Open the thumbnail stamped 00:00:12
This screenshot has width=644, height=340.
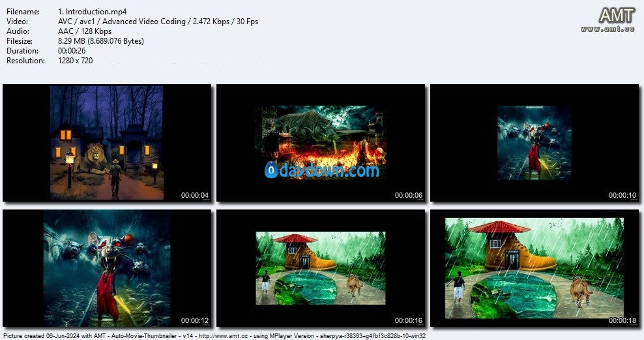click(107, 268)
